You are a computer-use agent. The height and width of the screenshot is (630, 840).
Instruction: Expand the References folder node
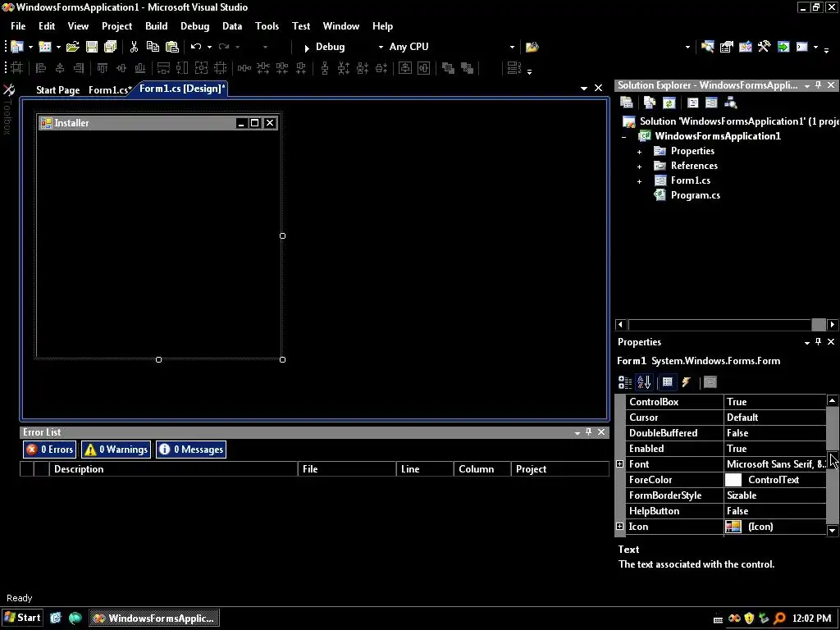click(x=639, y=167)
